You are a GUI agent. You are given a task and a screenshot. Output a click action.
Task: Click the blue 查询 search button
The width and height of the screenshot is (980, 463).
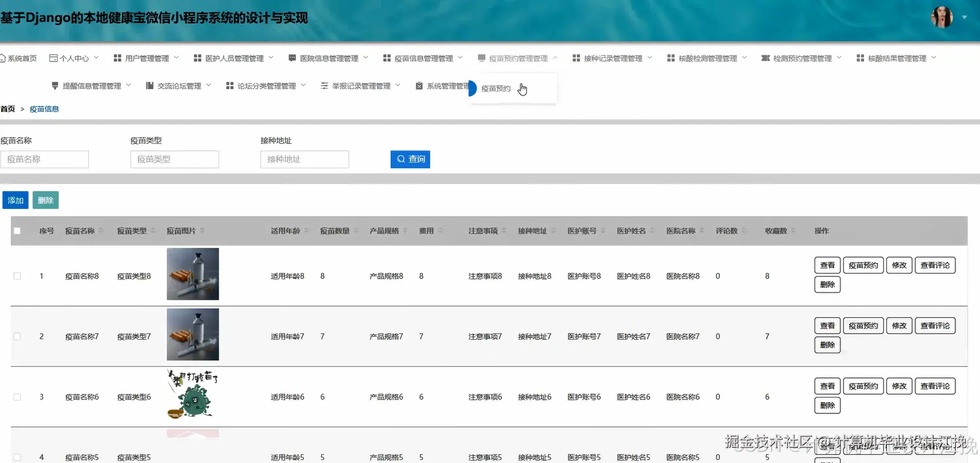pos(410,159)
